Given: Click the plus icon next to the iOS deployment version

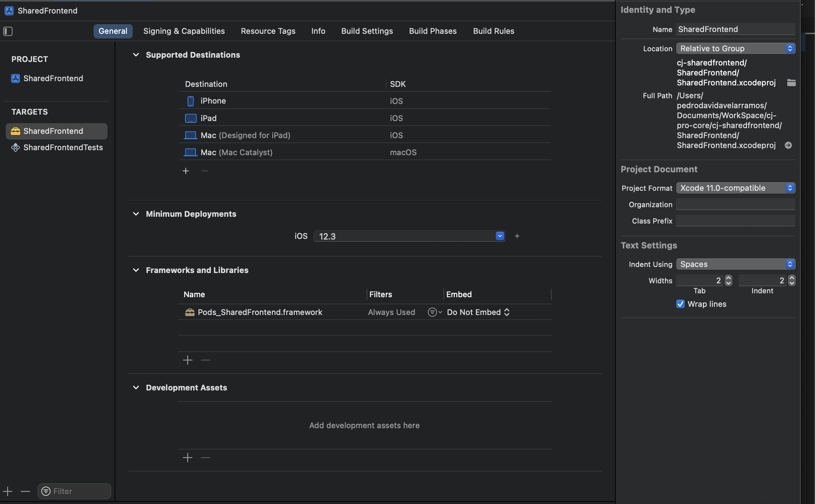Looking at the screenshot, I should coord(517,236).
